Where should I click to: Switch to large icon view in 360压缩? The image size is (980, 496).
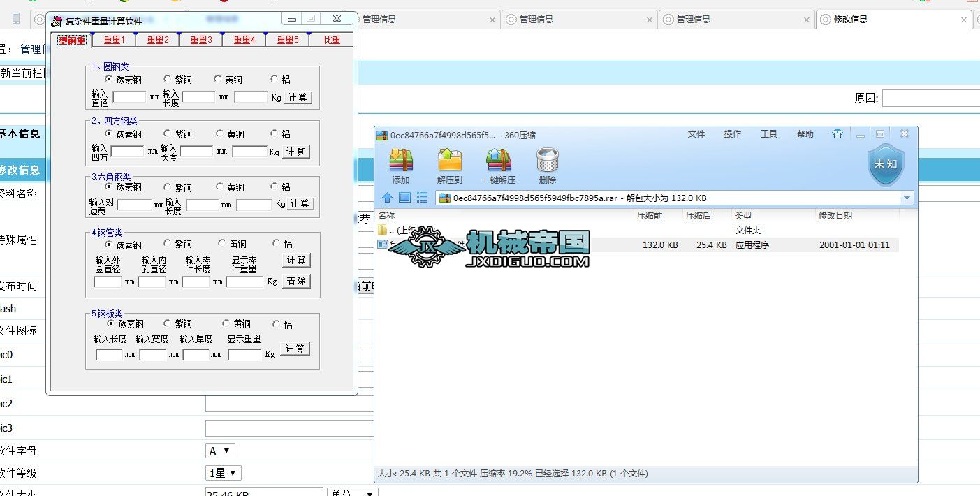404,198
